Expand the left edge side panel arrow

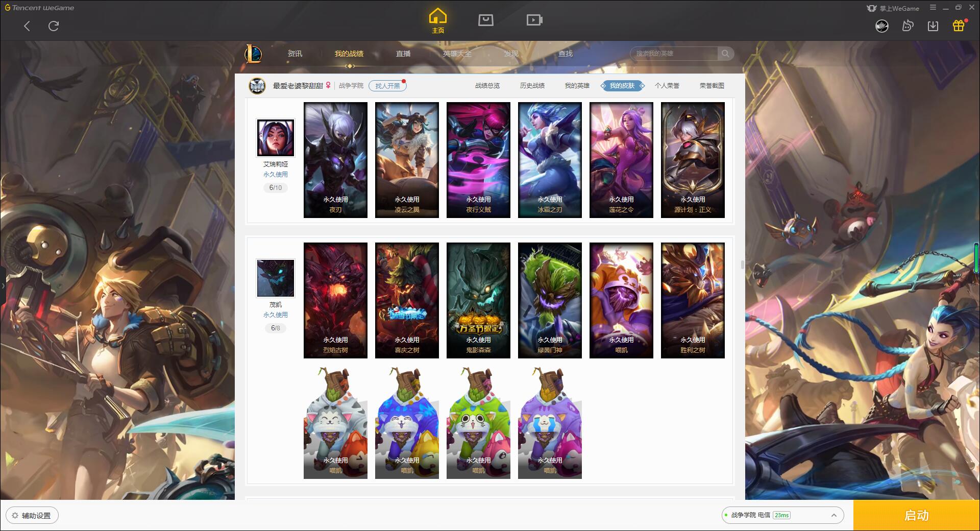[x=3, y=286]
